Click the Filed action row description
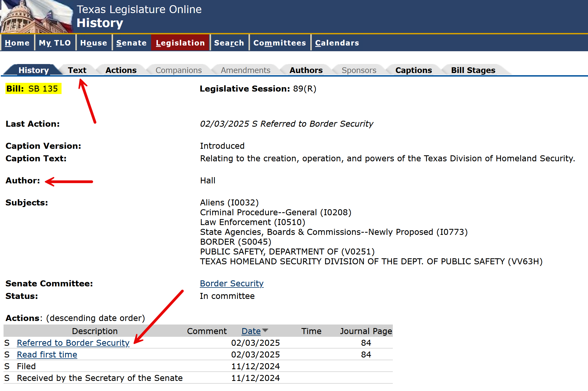The width and height of the screenshot is (588, 391). coord(26,366)
